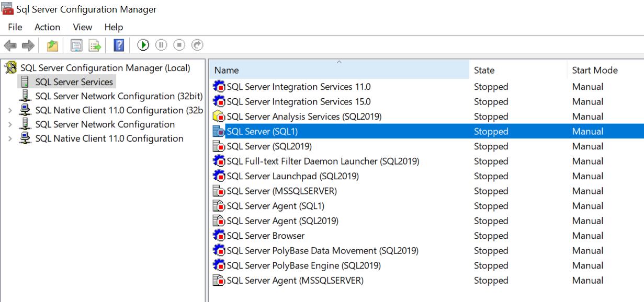
Task: Click the SQL Server Launchpad (SQL2019) icon
Action: coord(219,176)
